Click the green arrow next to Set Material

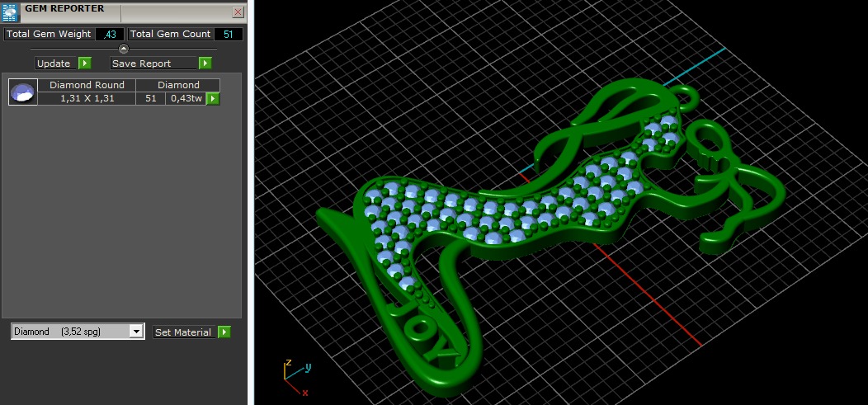(x=224, y=332)
